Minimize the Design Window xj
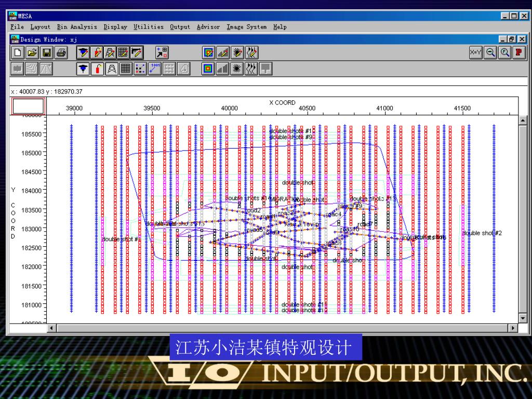532x399 pixels. coord(503,39)
